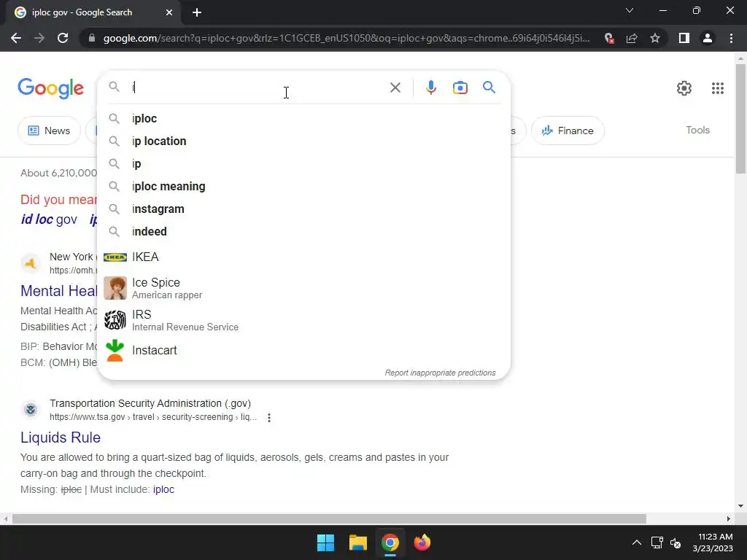Share this page icon in address bar
This screenshot has width=747, height=560.
(632, 38)
